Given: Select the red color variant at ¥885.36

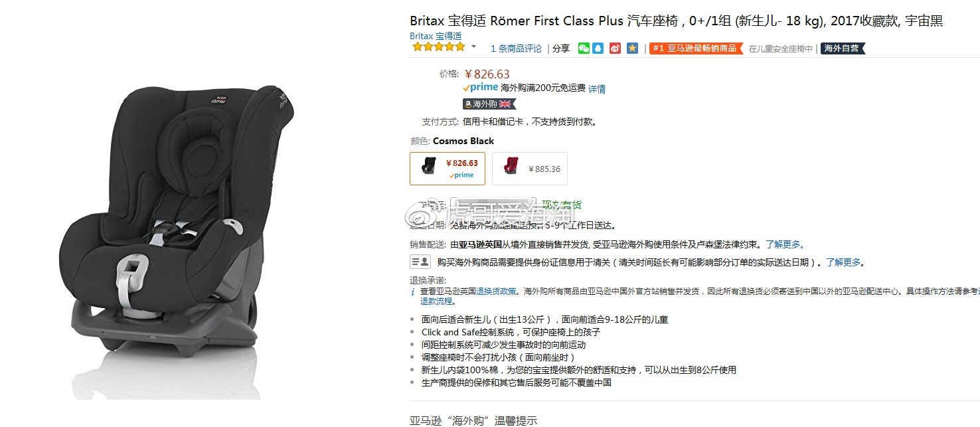Looking at the screenshot, I should coord(530,169).
